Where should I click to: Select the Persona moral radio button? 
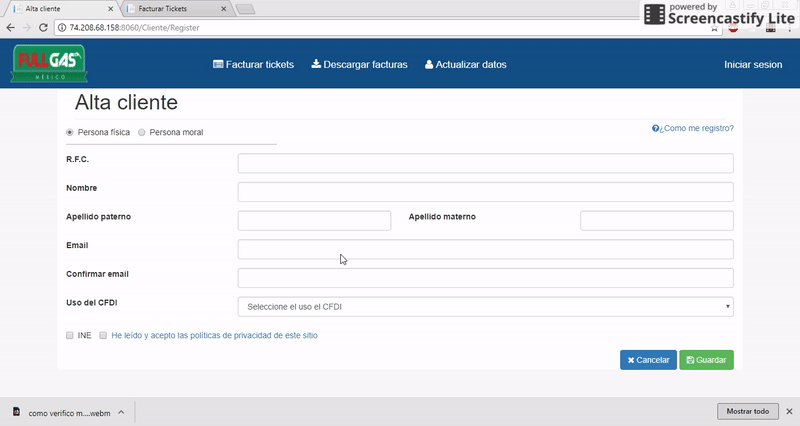[x=142, y=132]
